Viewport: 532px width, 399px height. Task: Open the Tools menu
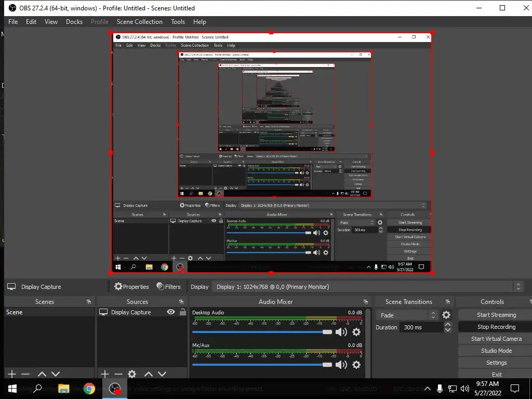178,22
